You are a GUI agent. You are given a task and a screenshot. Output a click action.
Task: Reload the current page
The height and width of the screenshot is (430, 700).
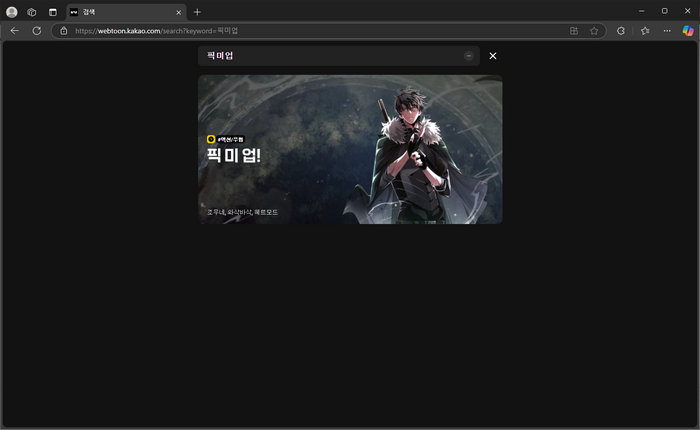point(37,31)
